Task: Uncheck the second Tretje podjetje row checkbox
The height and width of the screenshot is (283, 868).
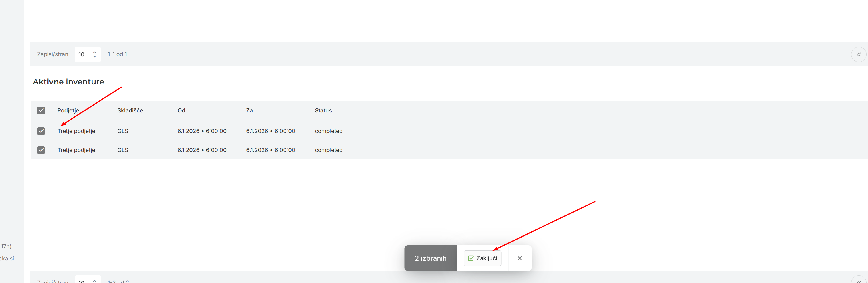Action: coord(41,150)
